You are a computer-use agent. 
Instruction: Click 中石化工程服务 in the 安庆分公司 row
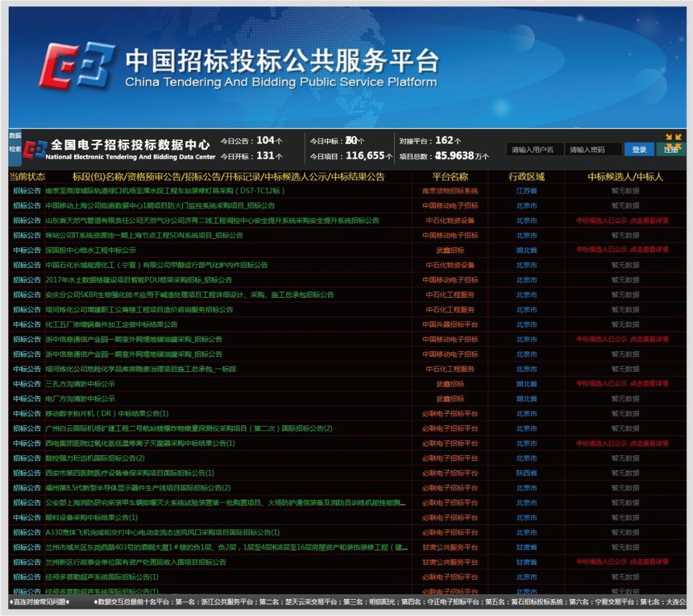450,295
